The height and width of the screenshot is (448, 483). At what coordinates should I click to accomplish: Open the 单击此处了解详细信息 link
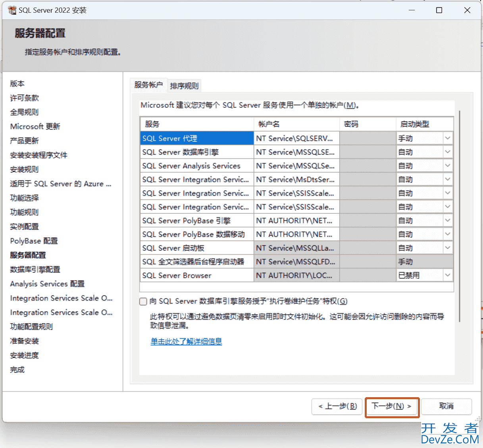coord(186,342)
